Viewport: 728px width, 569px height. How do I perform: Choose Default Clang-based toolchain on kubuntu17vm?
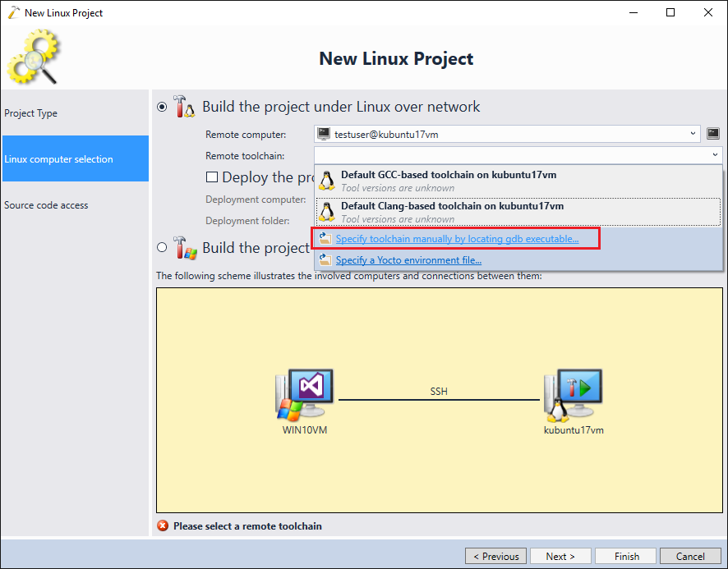coord(518,212)
